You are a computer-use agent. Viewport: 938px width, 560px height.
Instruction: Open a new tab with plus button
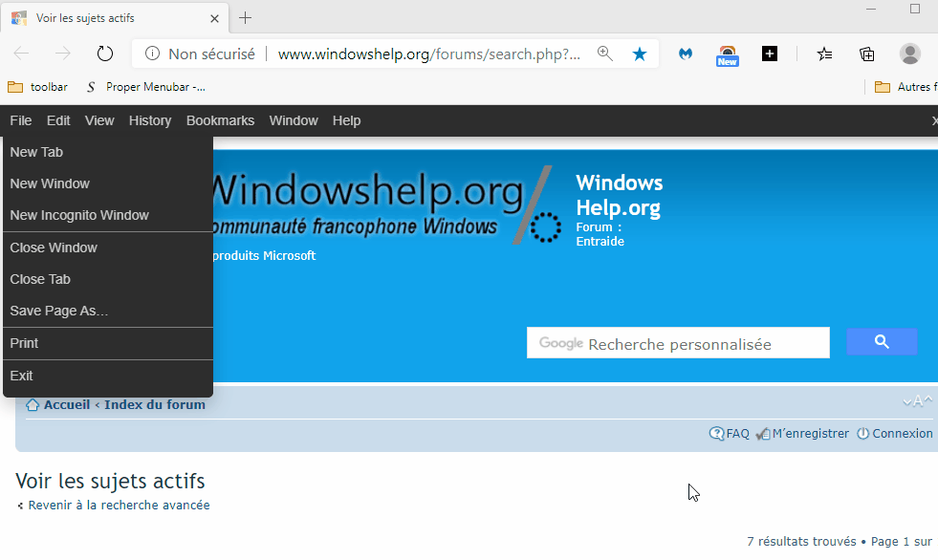pos(246,18)
